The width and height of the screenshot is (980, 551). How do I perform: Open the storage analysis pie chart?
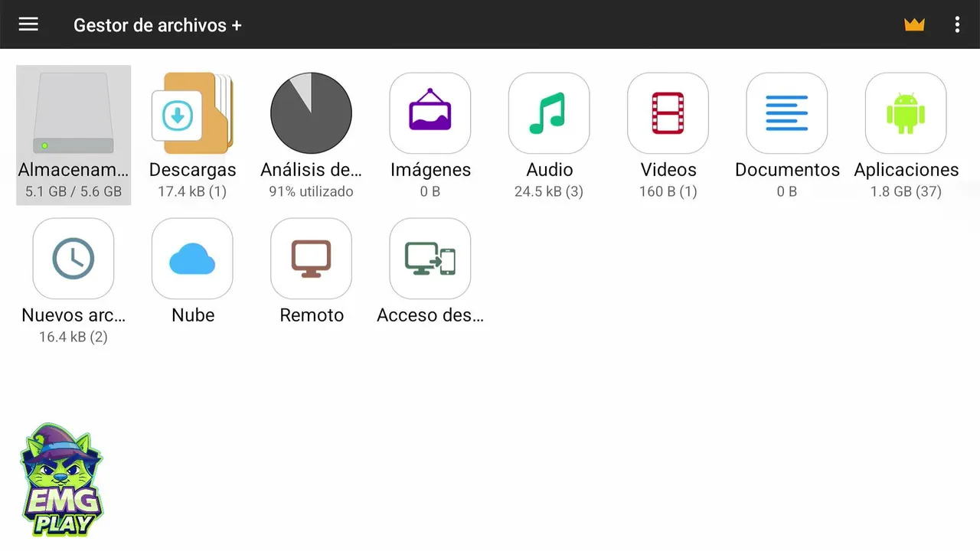[x=312, y=113]
